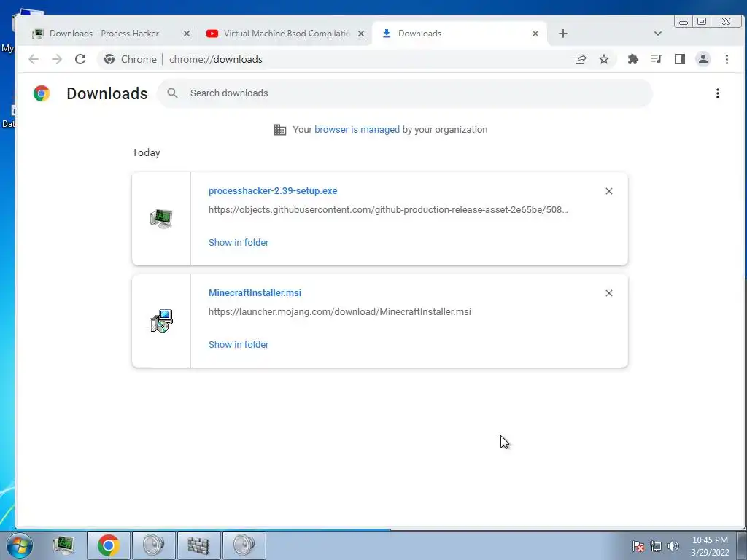The width and height of the screenshot is (747, 560).
Task: Open the brick wall taskbar item
Action: [x=198, y=545]
